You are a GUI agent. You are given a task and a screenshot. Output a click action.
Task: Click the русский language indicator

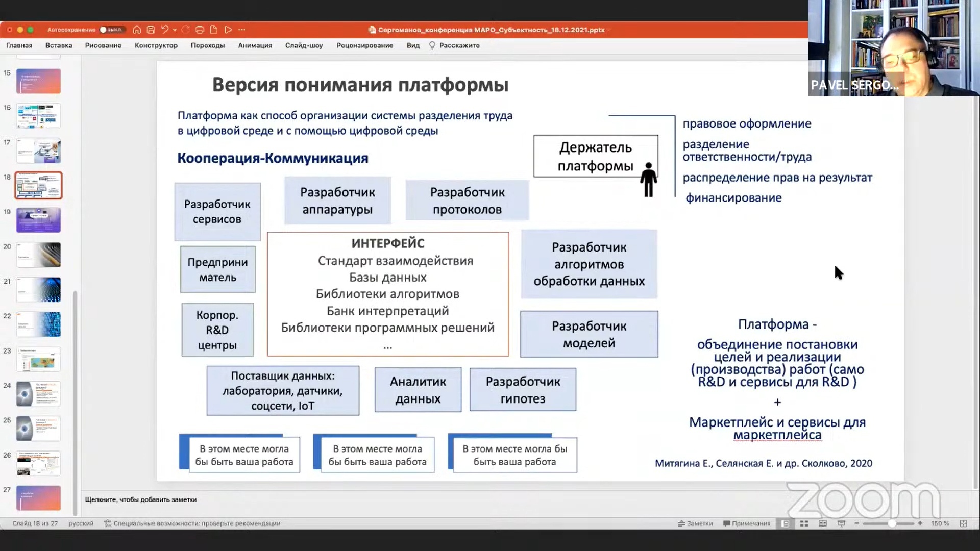pos(81,523)
